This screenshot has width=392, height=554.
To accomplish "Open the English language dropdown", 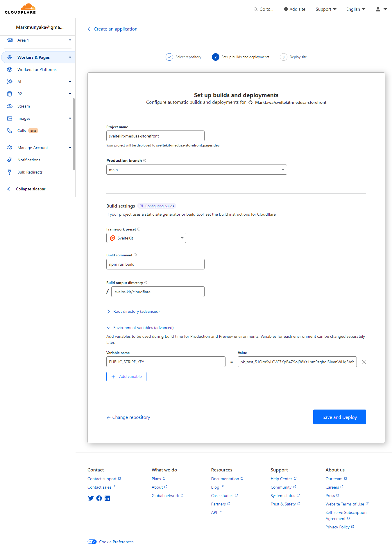I will click(x=356, y=9).
